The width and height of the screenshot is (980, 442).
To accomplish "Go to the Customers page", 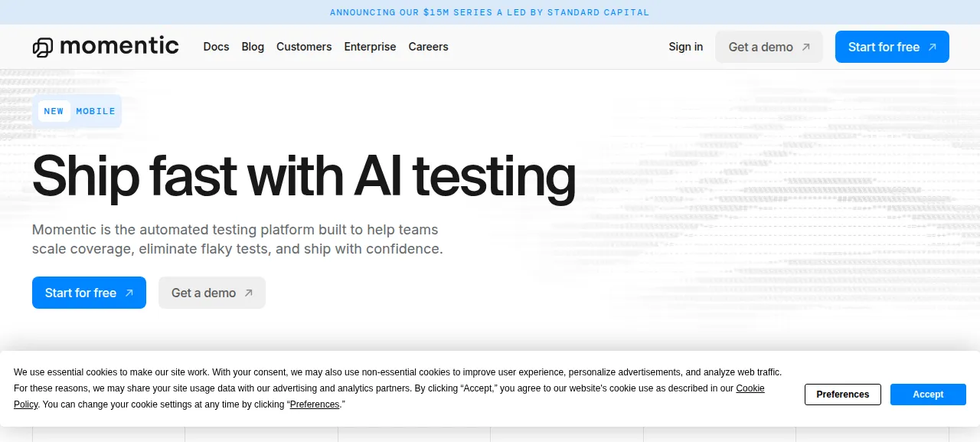I will (x=304, y=47).
